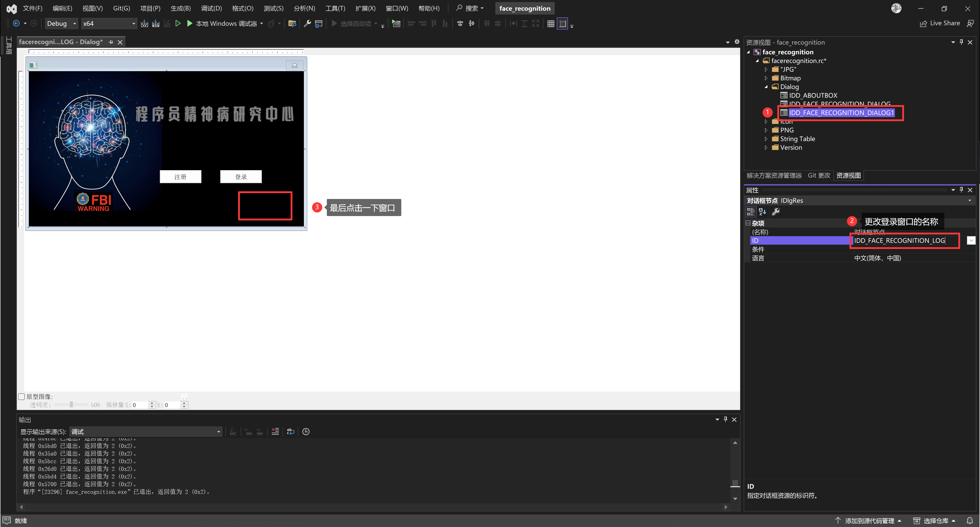Open the 生成(B) menu

coord(180,8)
